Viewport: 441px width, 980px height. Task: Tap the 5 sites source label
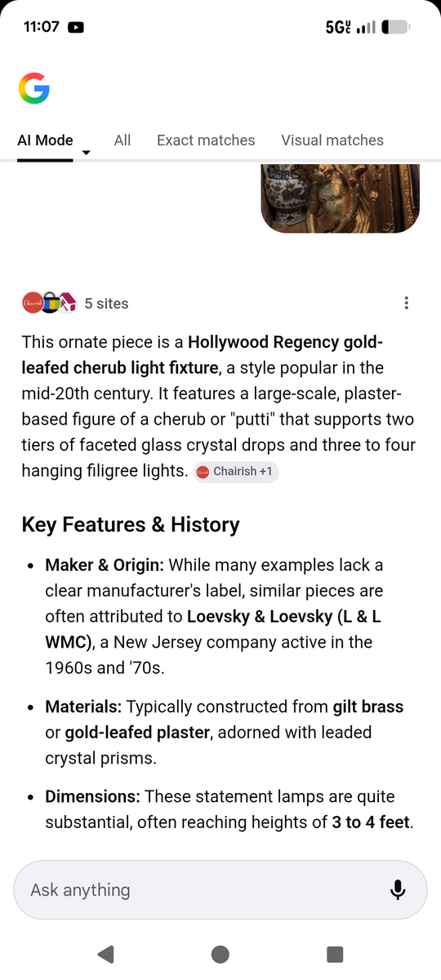[x=107, y=304]
